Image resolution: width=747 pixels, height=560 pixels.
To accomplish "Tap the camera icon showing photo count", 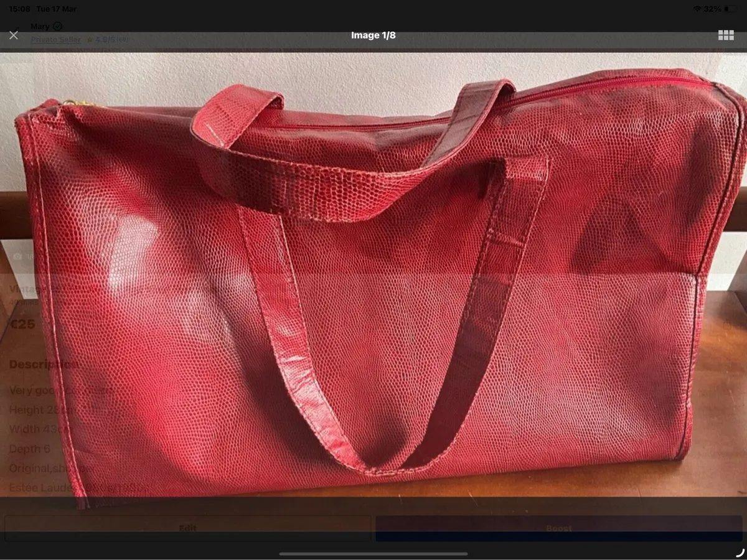I will point(18,255).
